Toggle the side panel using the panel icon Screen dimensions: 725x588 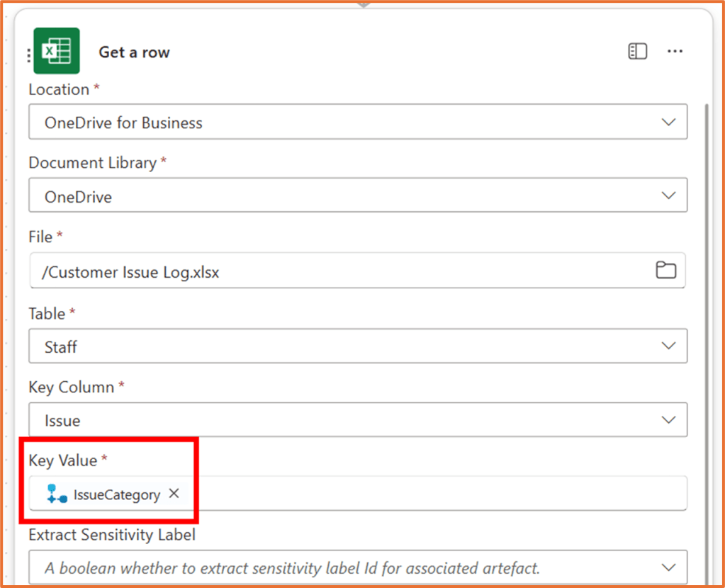637,51
